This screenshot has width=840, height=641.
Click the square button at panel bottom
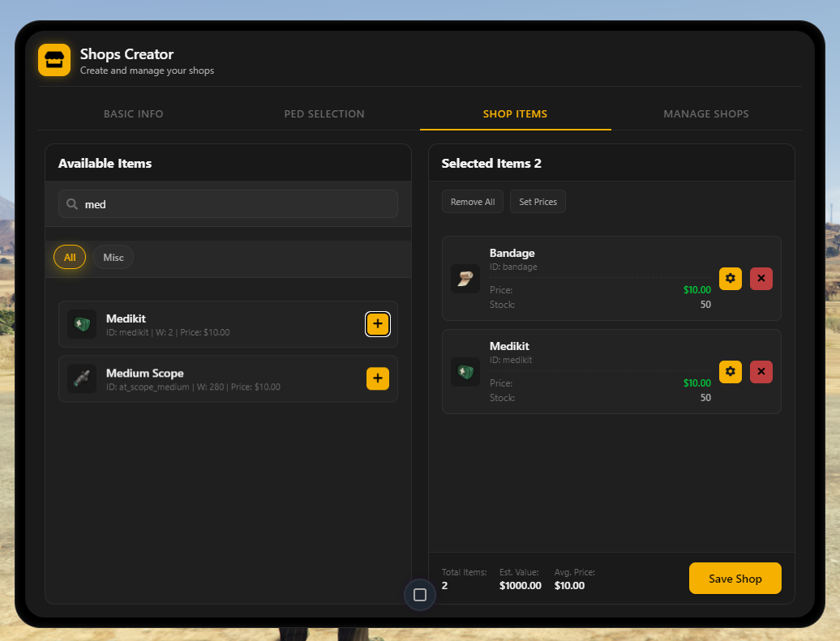(x=420, y=595)
